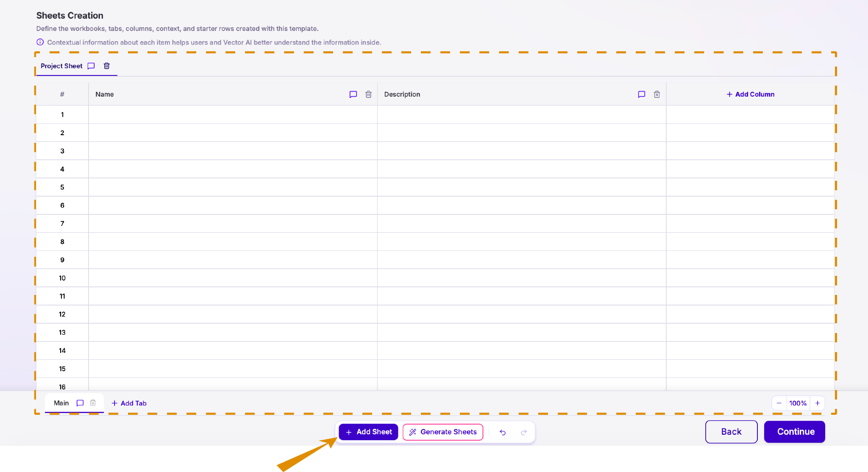Image resolution: width=868 pixels, height=472 pixels.
Task: Click the # column header
Action: tap(62, 94)
